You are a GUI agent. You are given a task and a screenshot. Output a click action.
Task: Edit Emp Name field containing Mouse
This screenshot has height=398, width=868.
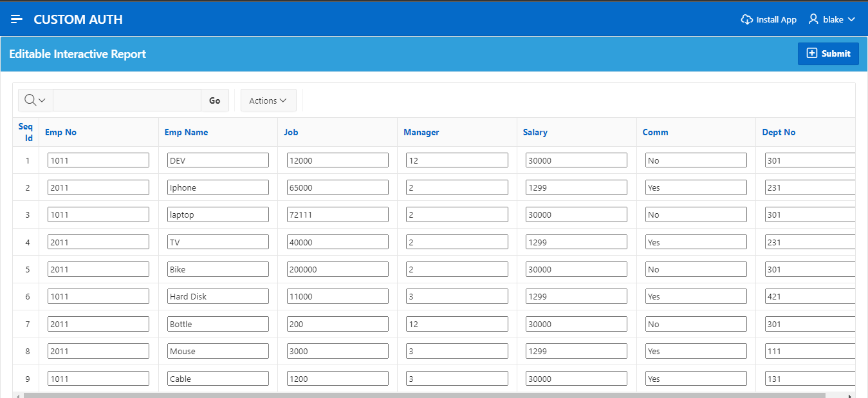(x=217, y=351)
